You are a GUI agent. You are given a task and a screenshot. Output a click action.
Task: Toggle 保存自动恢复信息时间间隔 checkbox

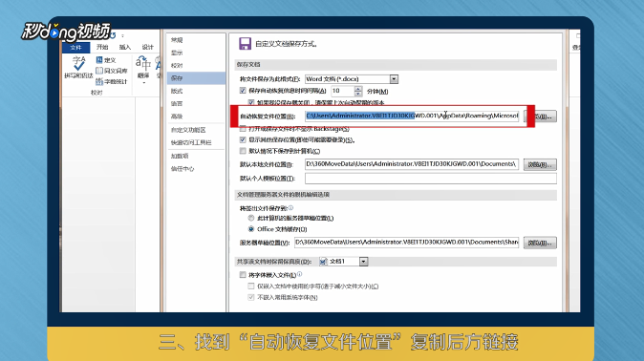point(243,91)
